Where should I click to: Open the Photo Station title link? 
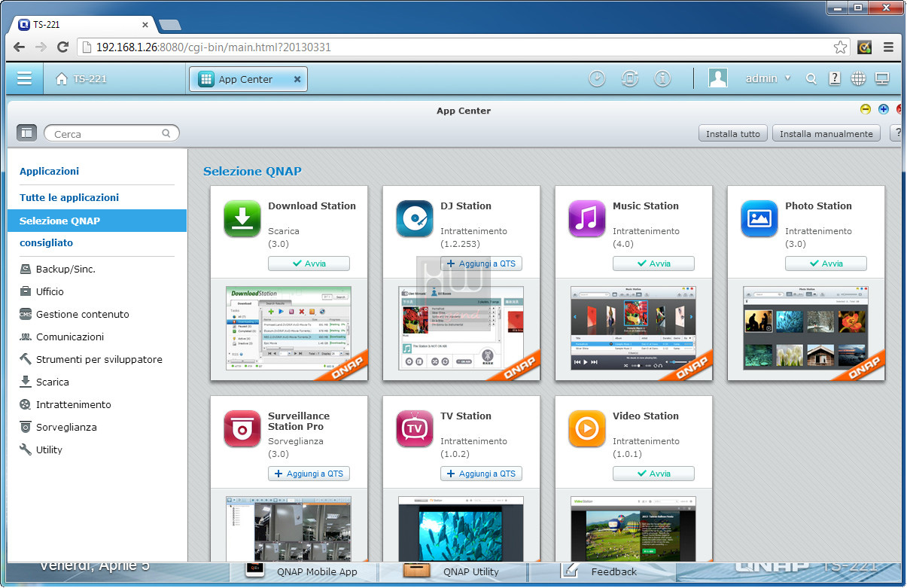tap(818, 206)
